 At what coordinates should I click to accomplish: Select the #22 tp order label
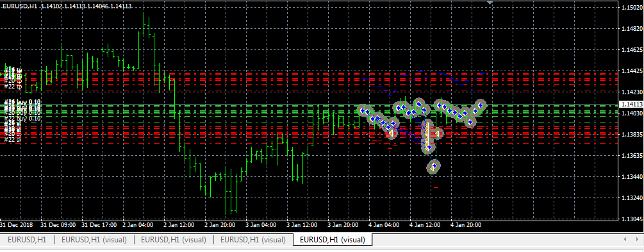point(12,87)
